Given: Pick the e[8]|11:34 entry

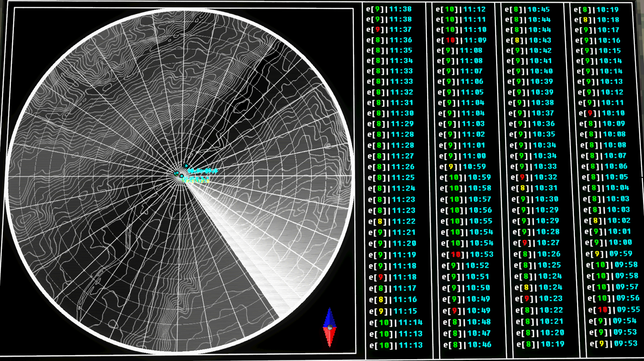Looking at the screenshot, I should 390,61.
